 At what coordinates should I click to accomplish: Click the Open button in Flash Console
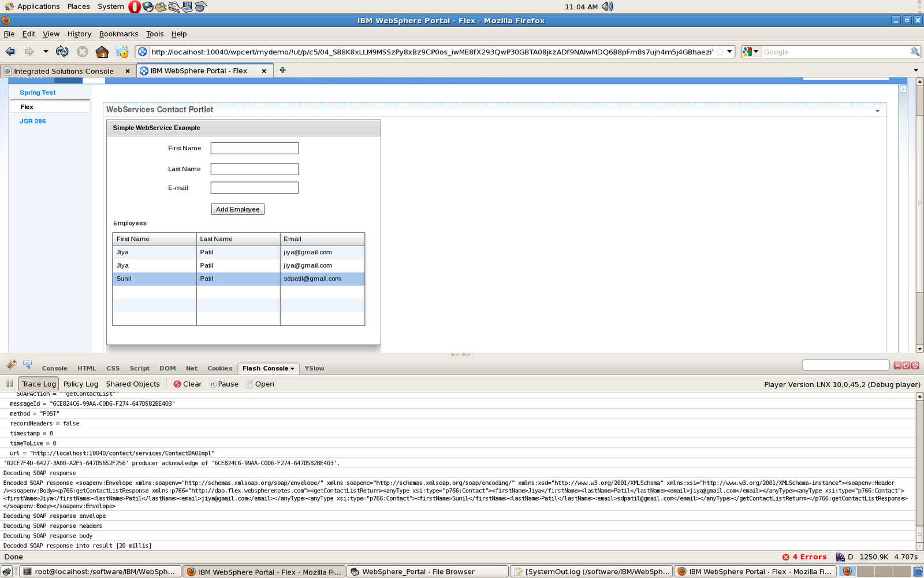point(260,384)
